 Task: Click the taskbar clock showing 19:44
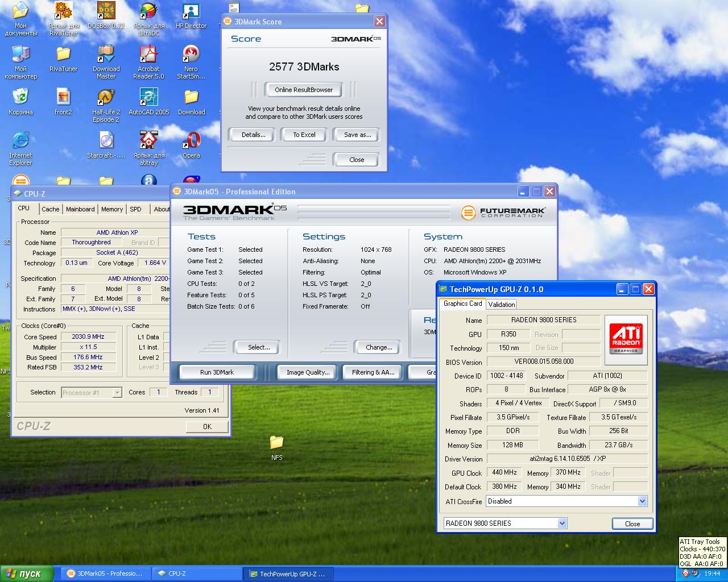click(712, 574)
